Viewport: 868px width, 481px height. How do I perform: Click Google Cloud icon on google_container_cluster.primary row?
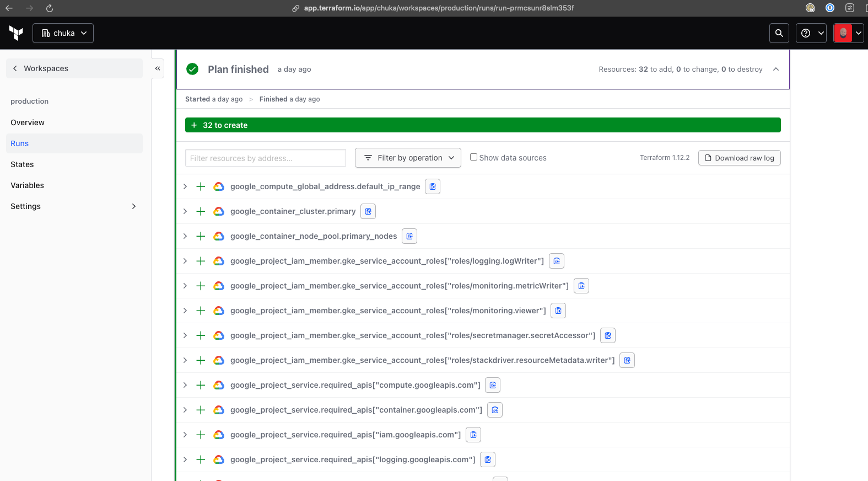[x=219, y=211]
